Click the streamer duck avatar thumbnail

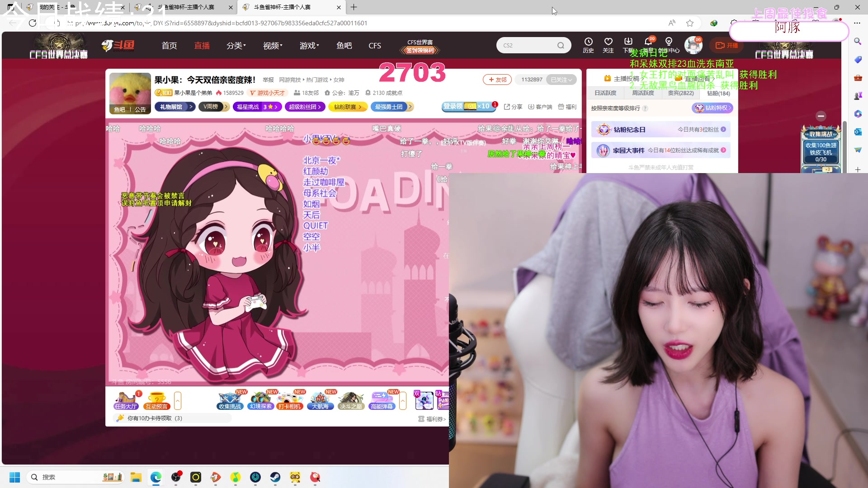coord(130,93)
